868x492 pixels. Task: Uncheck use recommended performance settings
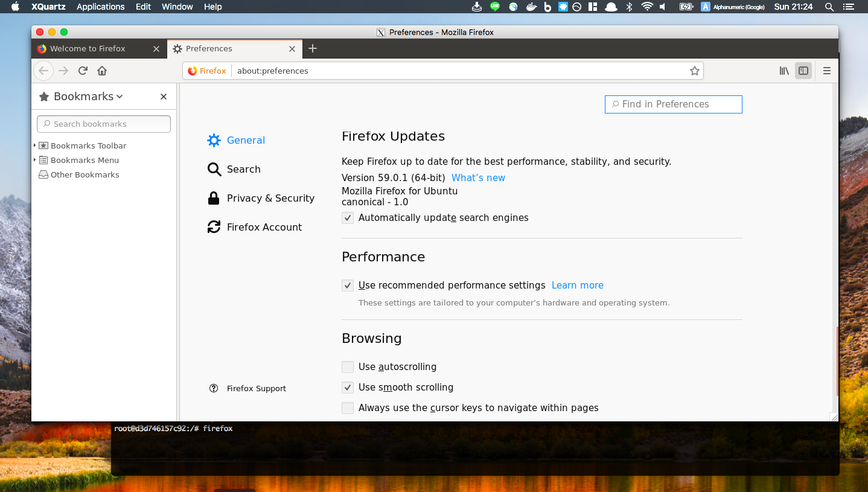coord(348,285)
